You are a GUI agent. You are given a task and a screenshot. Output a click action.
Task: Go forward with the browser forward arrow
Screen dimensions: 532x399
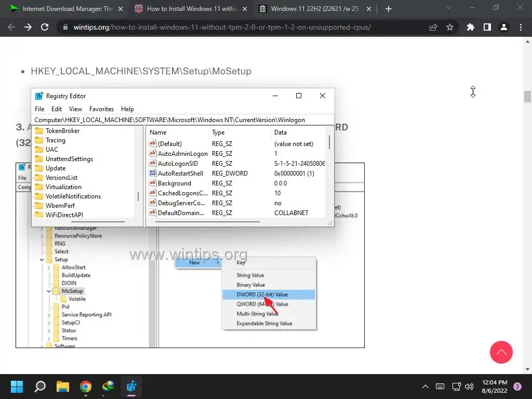pos(28,27)
